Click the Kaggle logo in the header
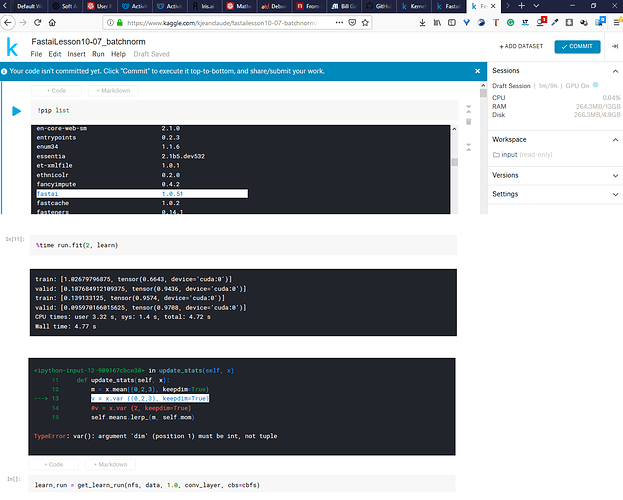Image resolution: width=623 pixels, height=500 pixels. point(12,47)
